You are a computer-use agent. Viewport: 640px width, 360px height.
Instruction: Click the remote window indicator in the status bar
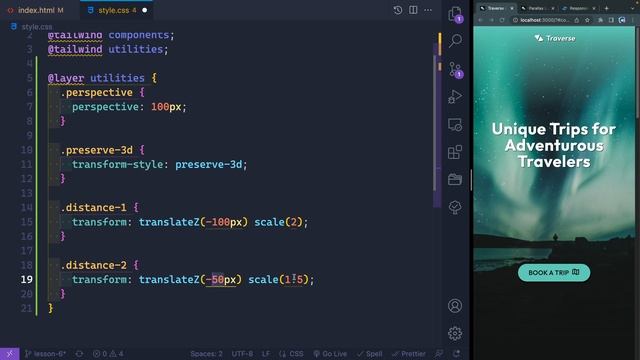[9, 354]
